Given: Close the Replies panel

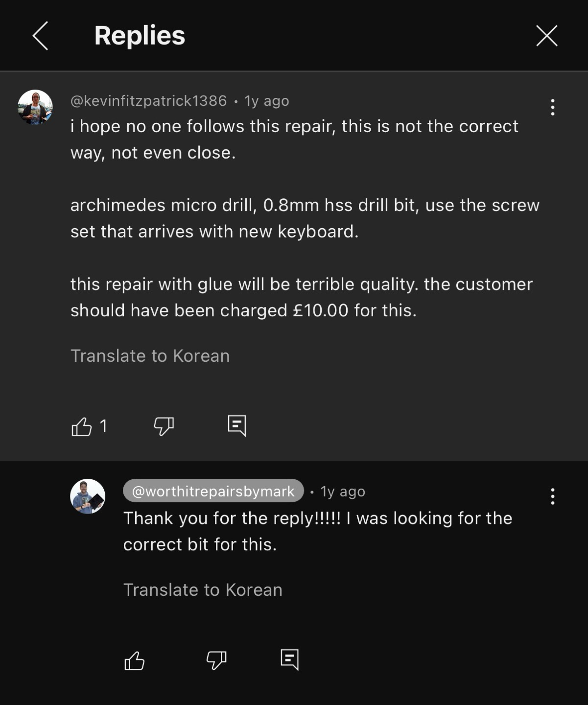Looking at the screenshot, I should pyautogui.click(x=546, y=36).
